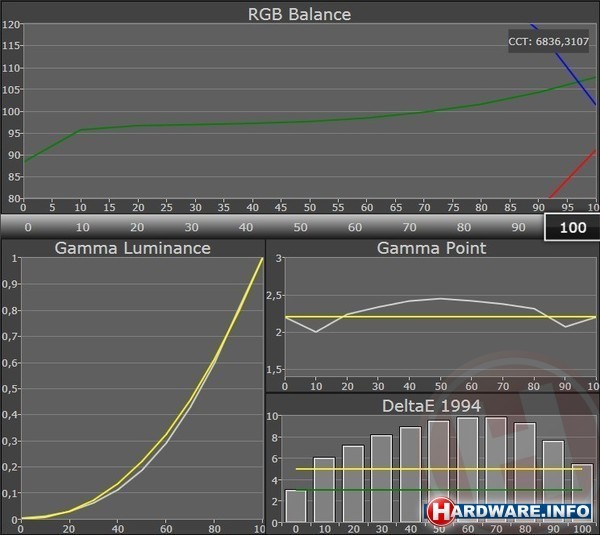Select the DeltaE bar at 0

296,506
